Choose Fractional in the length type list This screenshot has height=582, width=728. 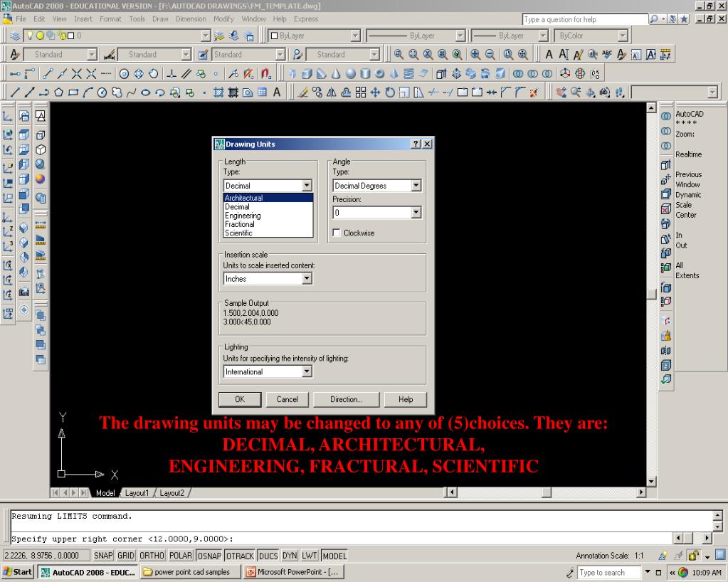click(x=268, y=224)
